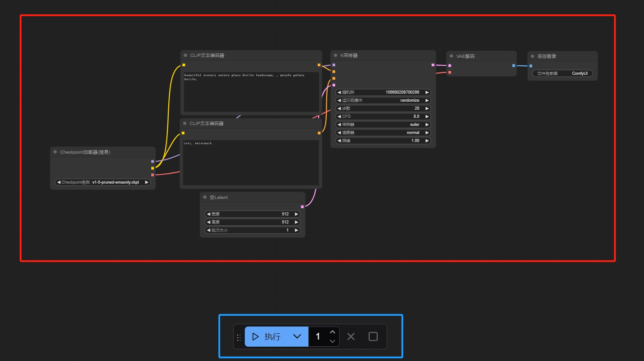This screenshot has width=644, height=361.
Task: Click the "text, watermark" negative prompt text box
Action: pyautogui.click(x=251, y=163)
